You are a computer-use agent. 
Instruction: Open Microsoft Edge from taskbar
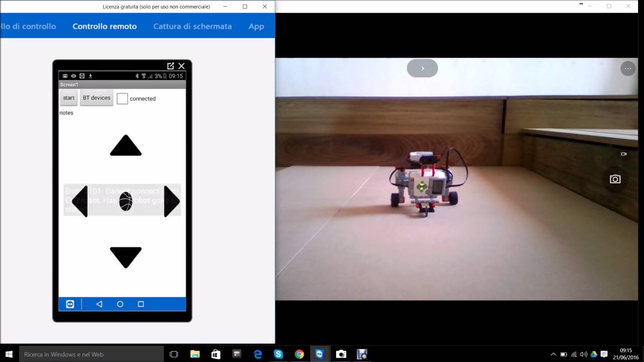[258, 354]
